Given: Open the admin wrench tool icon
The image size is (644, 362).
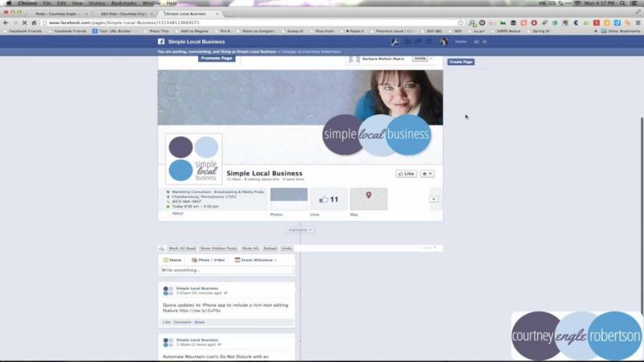Looking at the screenshot, I should coord(394,42).
